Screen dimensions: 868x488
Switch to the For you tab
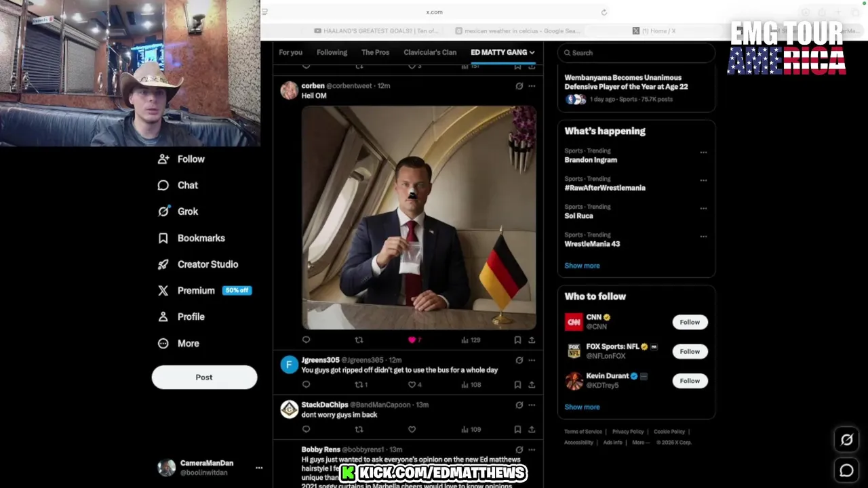(x=290, y=52)
